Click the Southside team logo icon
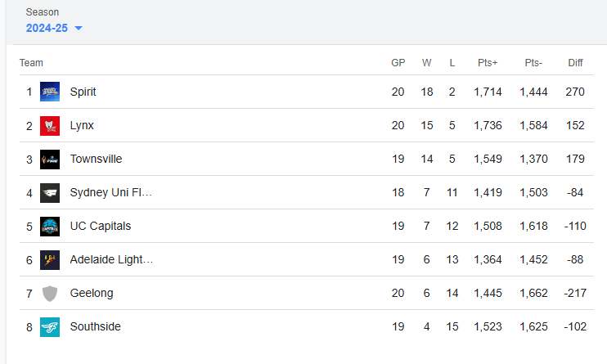Screen dimensions: 607x364 tap(50, 326)
